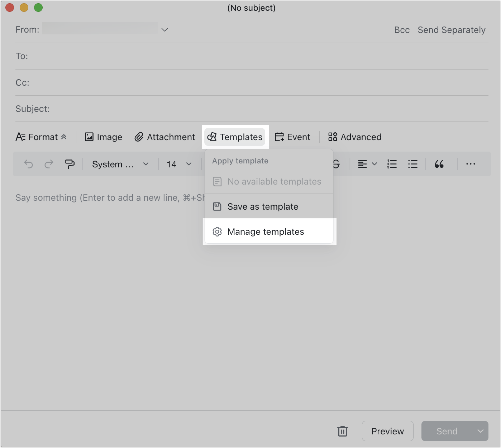Collapse the Format toolbar section
The height and width of the screenshot is (448, 501).
[x=65, y=137]
